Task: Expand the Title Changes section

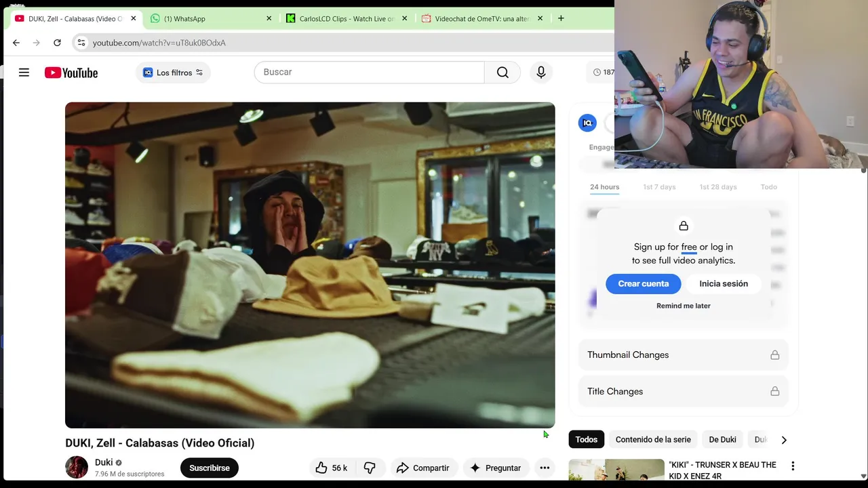Action: [x=684, y=391]
